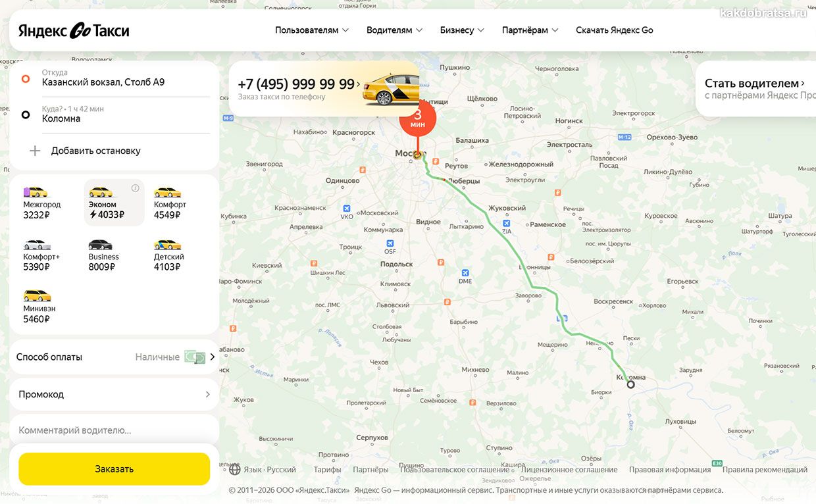This screenshot has width=816, height=504.
Task: Click the Коломна destination marker on map
Action: (630, 384)
